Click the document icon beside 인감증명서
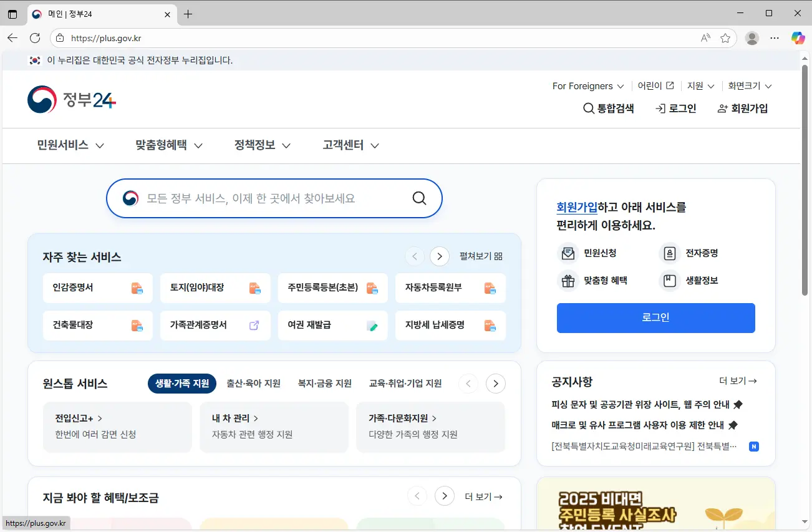 click(137, 288)
